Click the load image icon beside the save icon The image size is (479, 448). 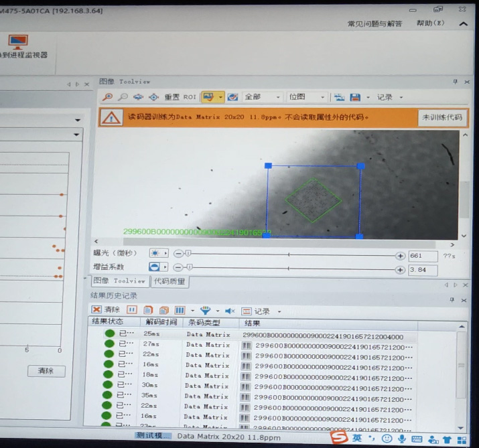339,97
